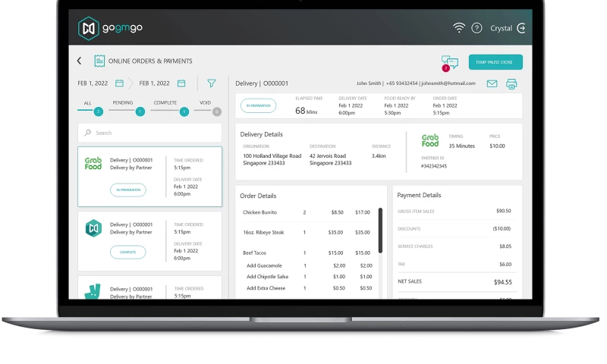Click the 68 Mins elapsed time
Screen dimensions: 607x364
coord(307,111)
